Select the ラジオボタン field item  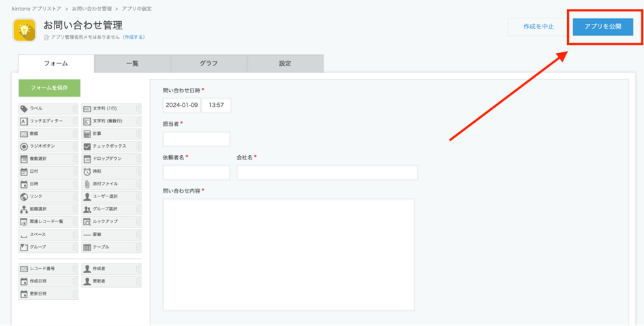[x=48, y=146]
